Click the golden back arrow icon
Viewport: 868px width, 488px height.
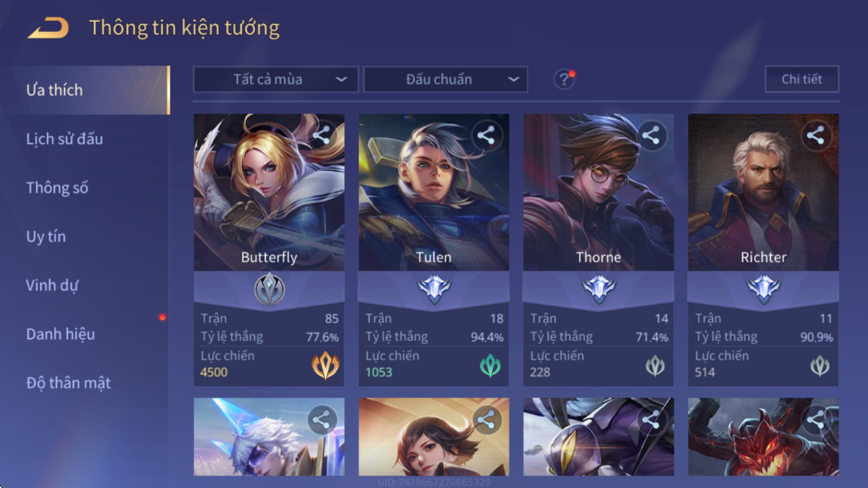(x=48, y=28)
